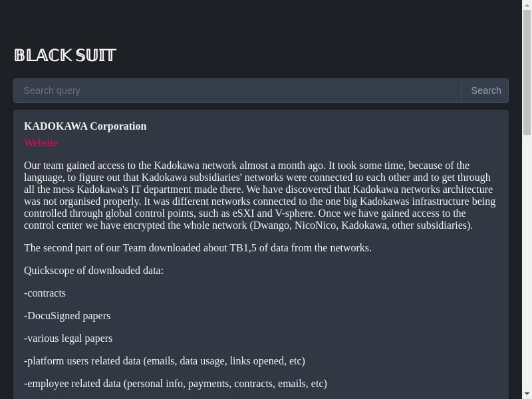
Task: Click the 'Quickscope of downloaded data:' line
Action: 94,271
